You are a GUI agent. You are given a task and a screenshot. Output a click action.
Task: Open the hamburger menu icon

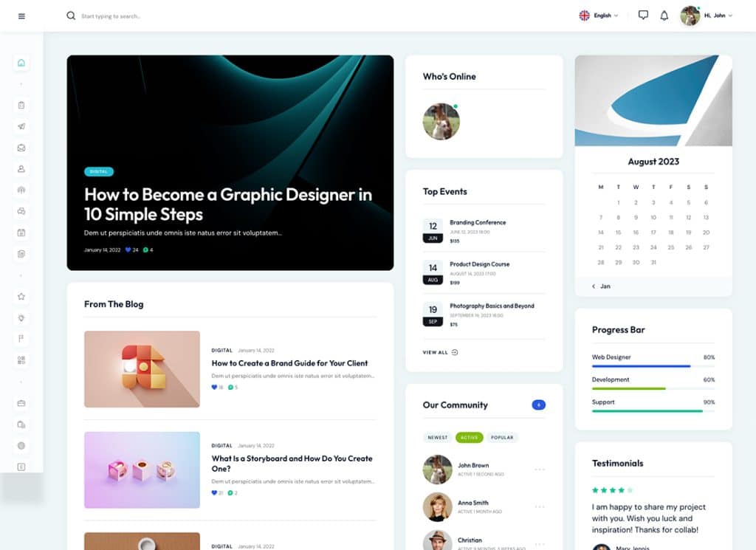click(21, 16)
